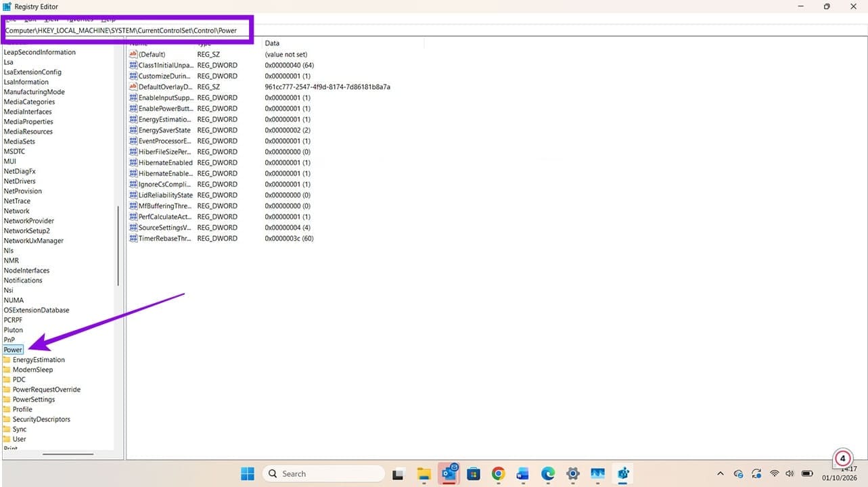Screen dimensions: 868x487
Task: Click the User key folder icon
Action: [7, 439]
